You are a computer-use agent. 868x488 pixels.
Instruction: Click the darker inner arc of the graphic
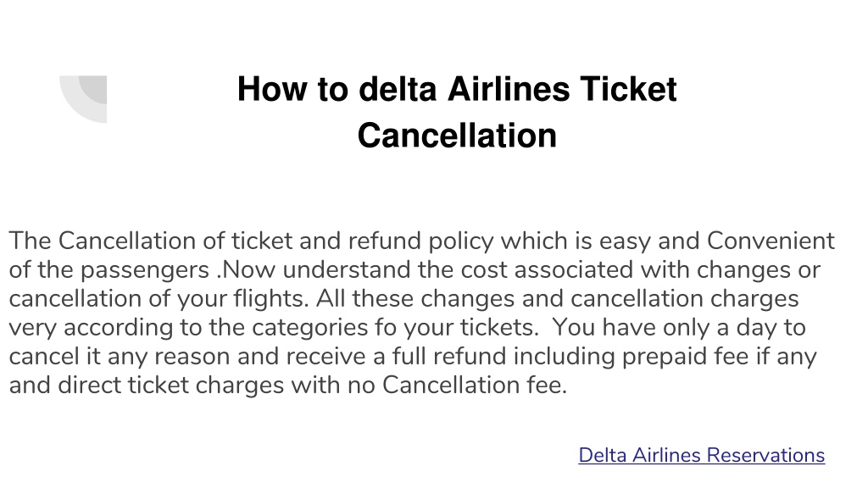point(93,89)
